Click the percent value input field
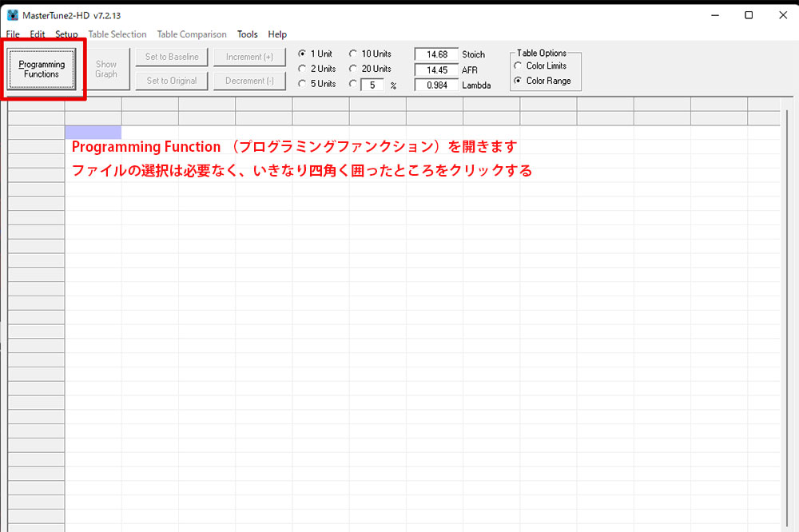 pos(372,85)
